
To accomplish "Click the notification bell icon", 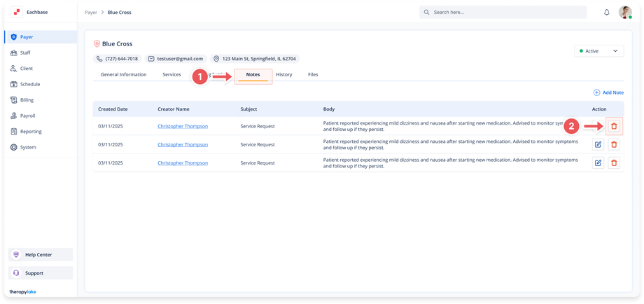I will [x=606, y=13].
